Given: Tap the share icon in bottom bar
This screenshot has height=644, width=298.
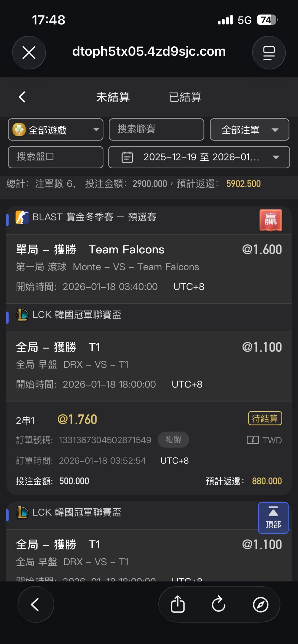Looking at the screenshot, I should pyautogui.click(x=178, y=604).
